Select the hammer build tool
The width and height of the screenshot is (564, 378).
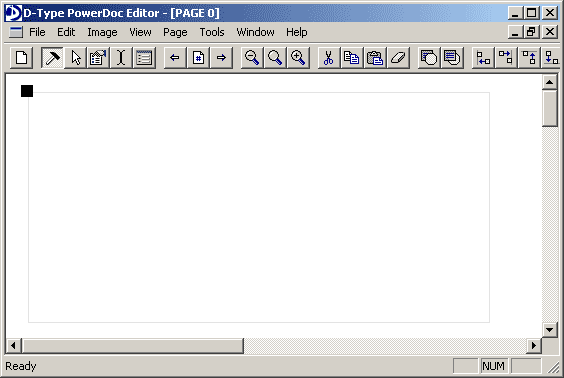coord(53,58)
